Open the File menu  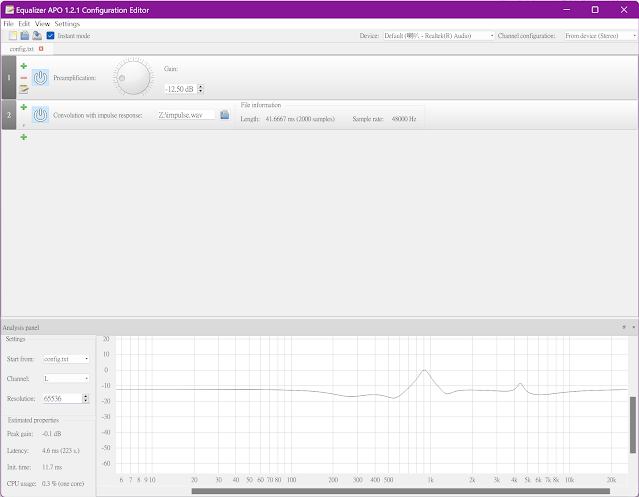tap(8, 24)
